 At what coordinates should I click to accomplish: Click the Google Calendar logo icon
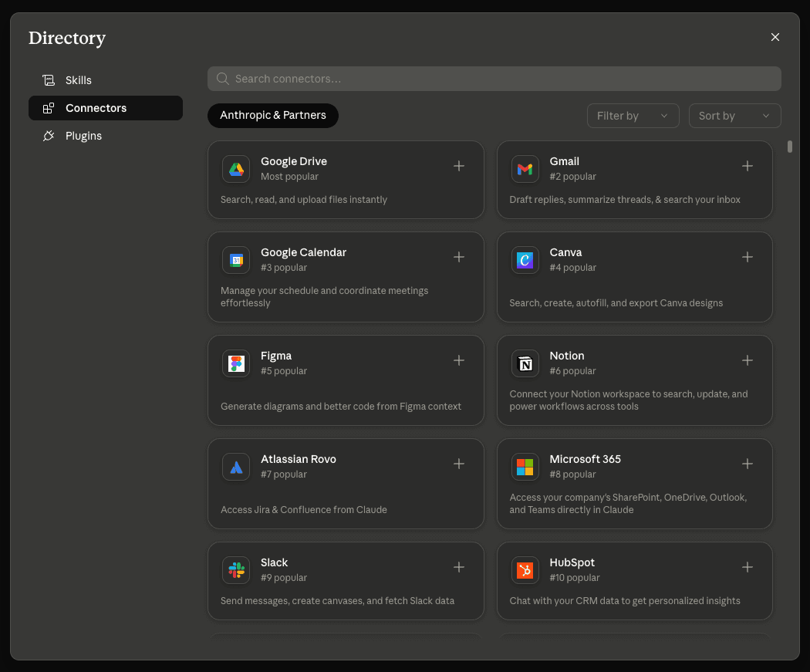pos(236,260)
